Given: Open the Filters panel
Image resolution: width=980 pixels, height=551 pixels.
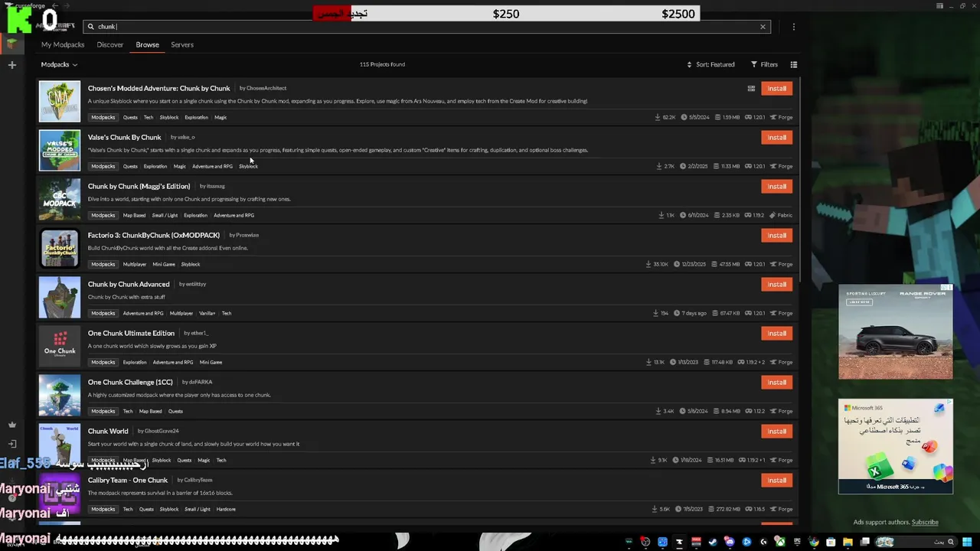Looking at the screenshot, I should (x=764, y=64).
